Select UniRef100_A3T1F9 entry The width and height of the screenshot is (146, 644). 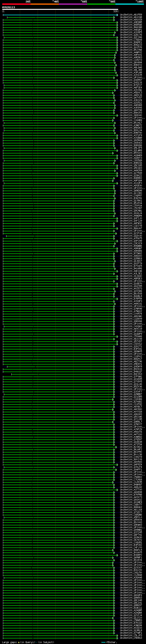[x=131, y=135]
